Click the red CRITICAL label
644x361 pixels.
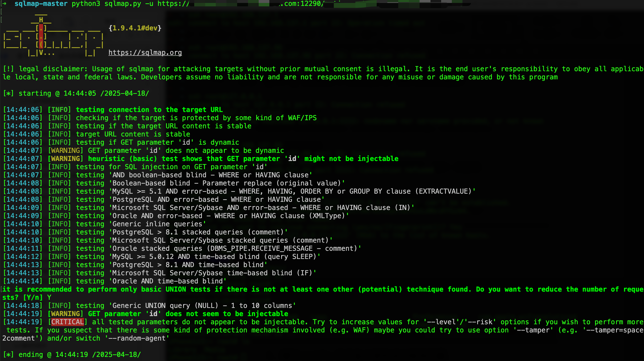coord(67,322)
